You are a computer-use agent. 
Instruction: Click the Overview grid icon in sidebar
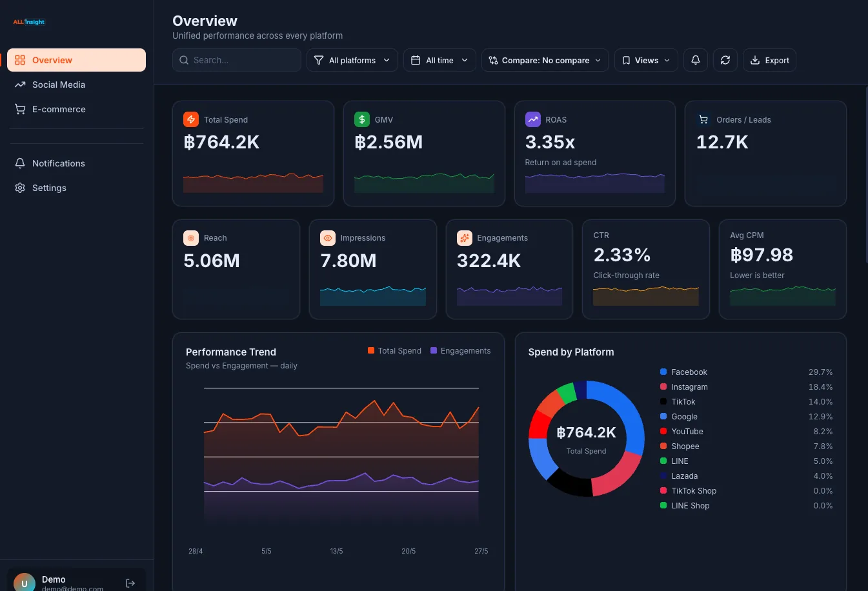coord(20,60)
